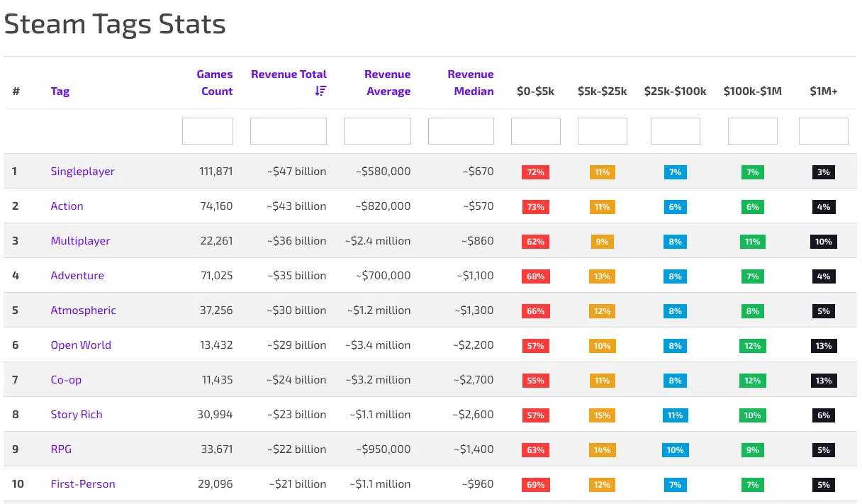Open the Singleplayer tag link
Image resolution: width=862 pixels, height=504 pixels.
pyautogui.click(x=82, y=172)
